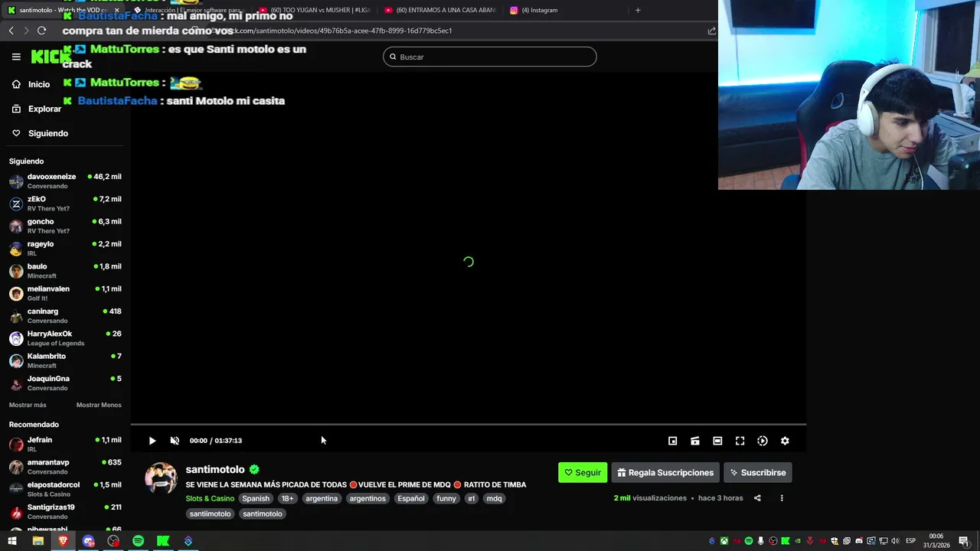Open Windows Start menu
980x551 pixels.
11,541
